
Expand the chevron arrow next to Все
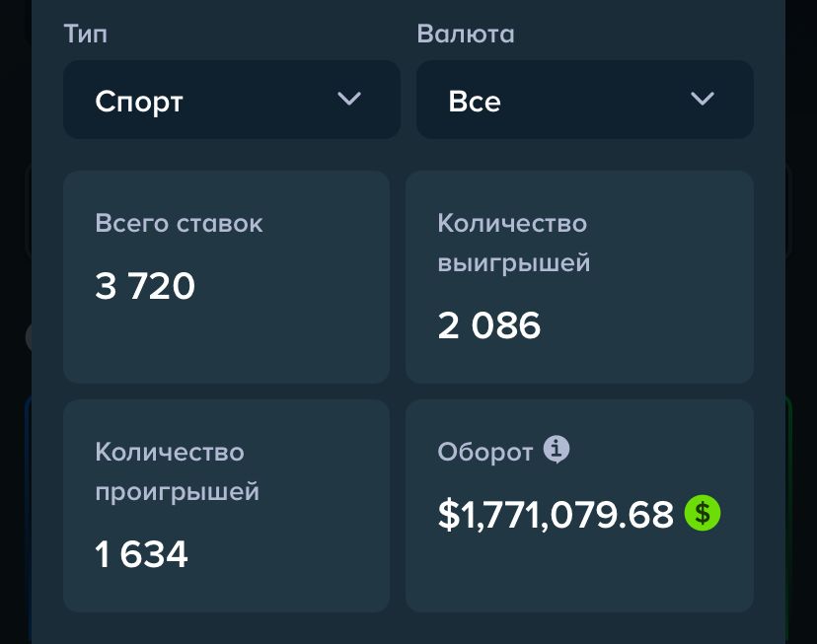coord(703,99)
